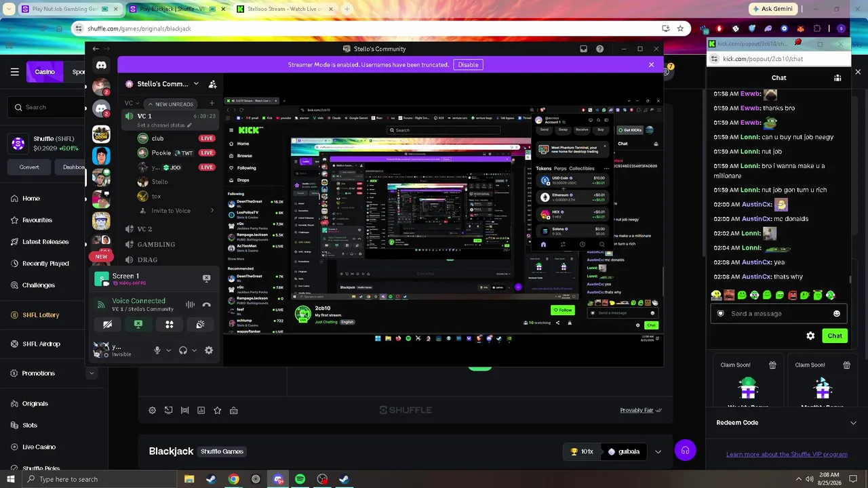
Task: Go to Latest Releases in sidebar
Action: 45,242
